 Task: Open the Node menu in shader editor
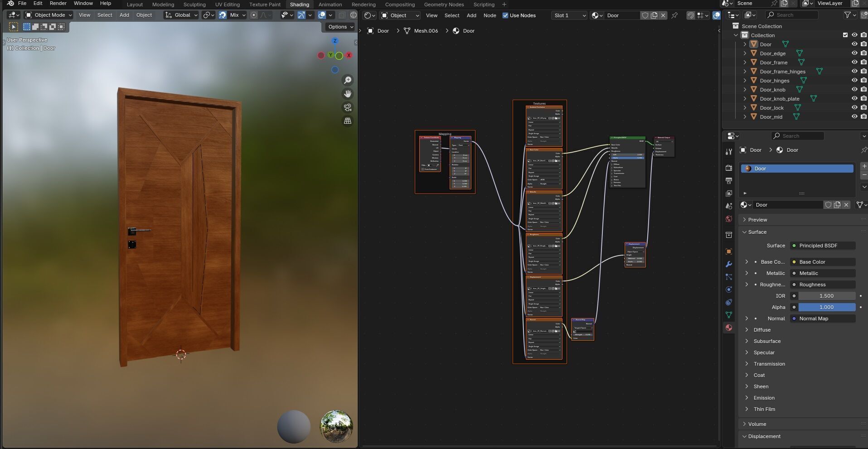pyautogui.click(x=490, y=15)
